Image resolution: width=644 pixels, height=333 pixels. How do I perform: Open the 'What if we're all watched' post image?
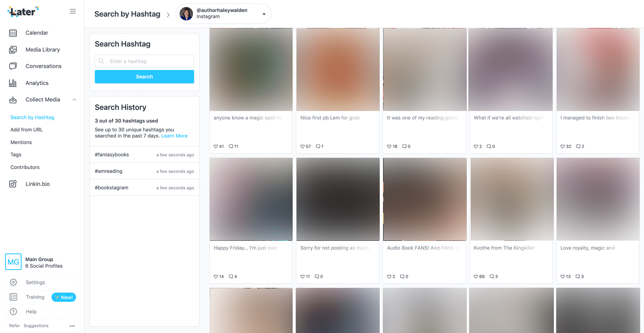click(x=511, y=70)
